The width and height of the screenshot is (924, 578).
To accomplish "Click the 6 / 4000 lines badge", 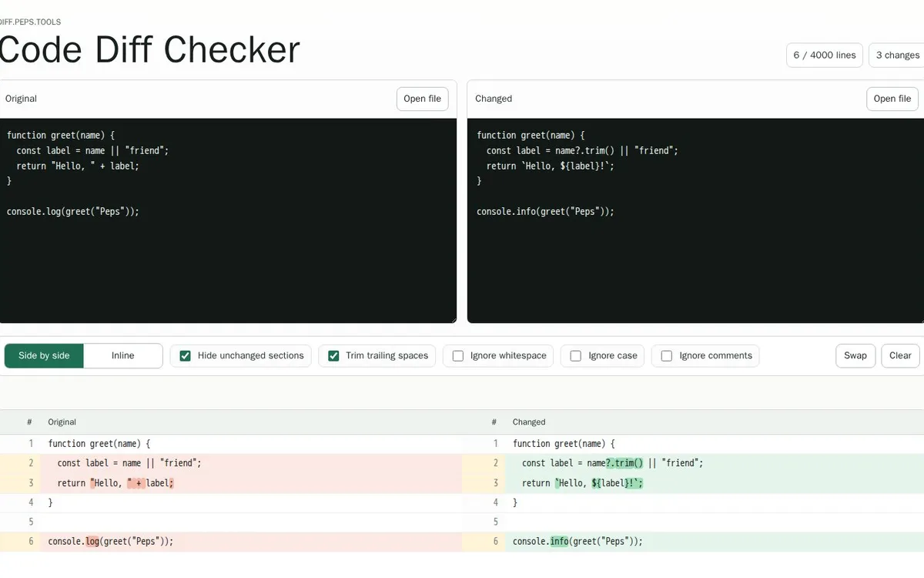I will [825, 55].
